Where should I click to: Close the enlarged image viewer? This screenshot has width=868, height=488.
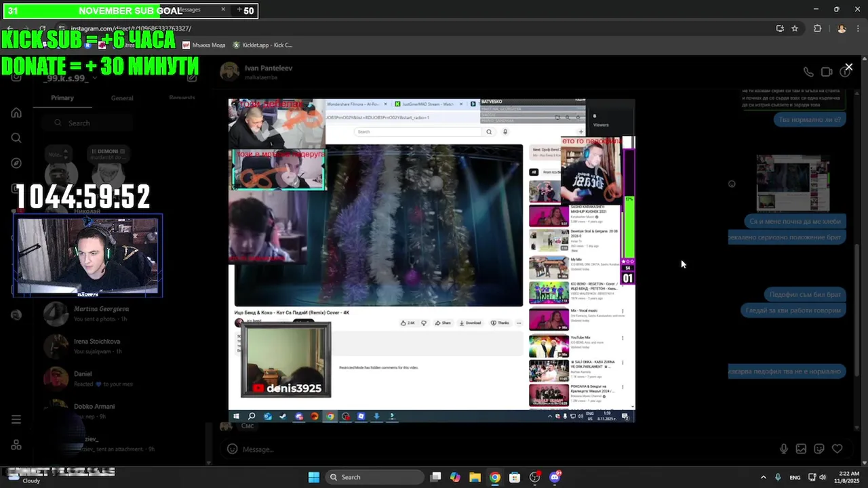[x=848, y=67]
